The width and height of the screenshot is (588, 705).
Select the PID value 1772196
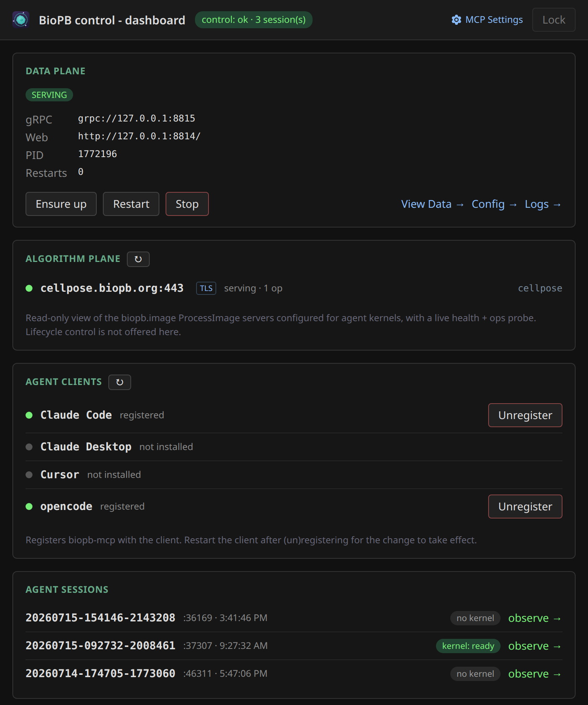pos(97,154)
